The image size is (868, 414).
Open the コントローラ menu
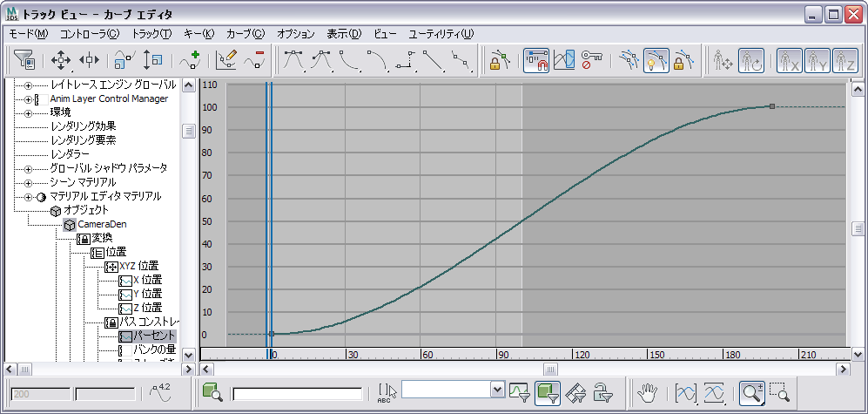click(89, 34)
